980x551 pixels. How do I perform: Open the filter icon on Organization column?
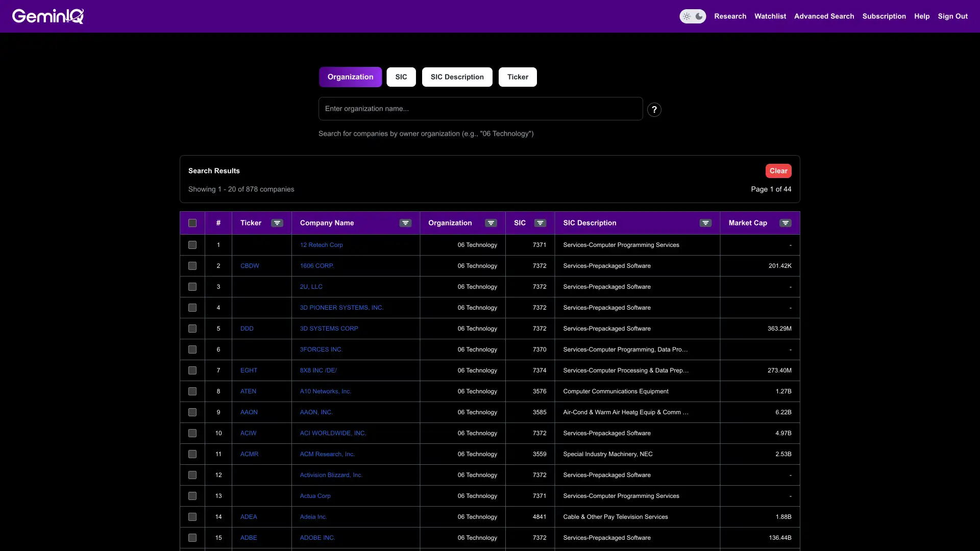tap(490, 223)
